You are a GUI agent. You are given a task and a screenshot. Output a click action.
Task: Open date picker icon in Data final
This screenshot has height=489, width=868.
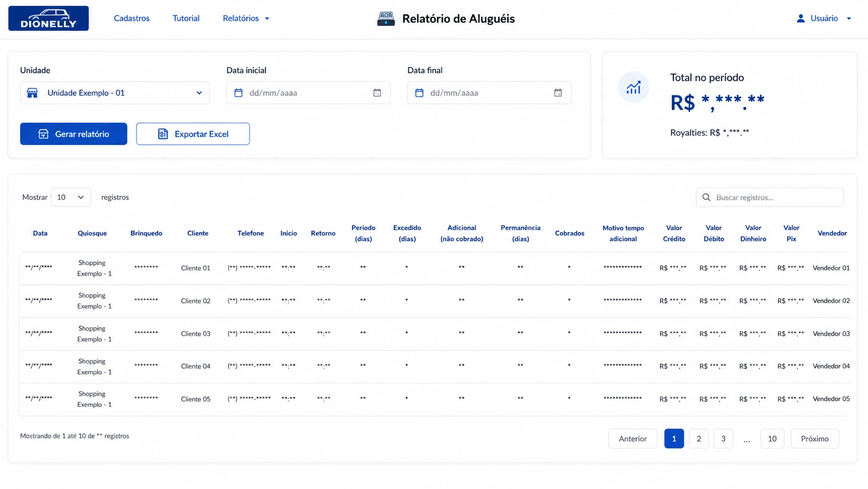click(558, 92)
